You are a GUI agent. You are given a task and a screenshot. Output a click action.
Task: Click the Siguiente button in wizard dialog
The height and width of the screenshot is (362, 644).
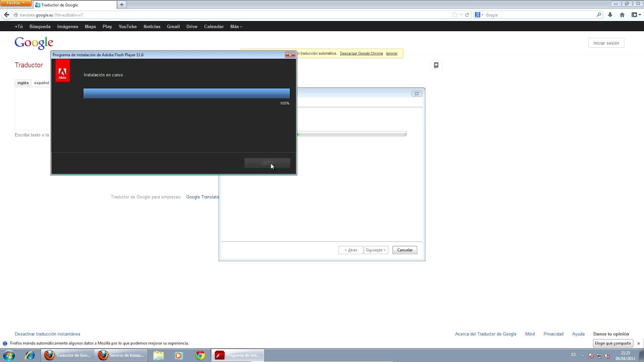(x=376, y=250)
